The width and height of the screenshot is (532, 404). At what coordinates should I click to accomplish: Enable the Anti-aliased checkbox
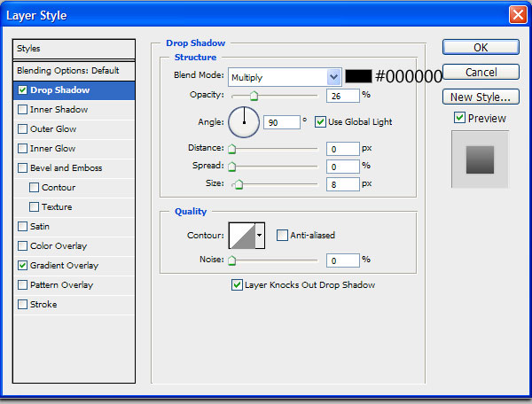point(282,235)
